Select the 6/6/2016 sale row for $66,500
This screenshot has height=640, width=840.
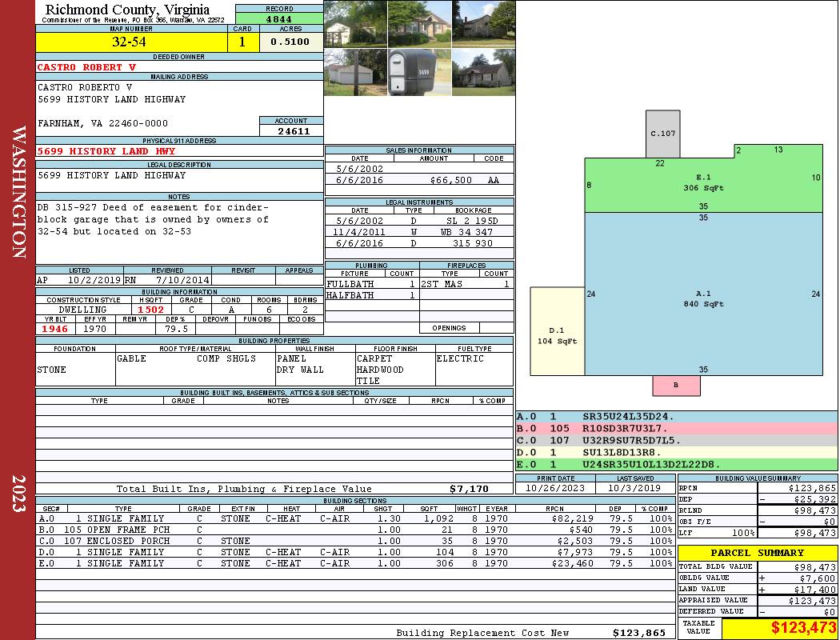click(x=419, y=181)
